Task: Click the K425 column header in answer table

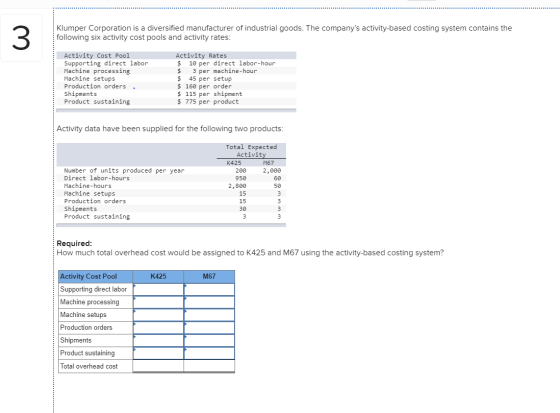Action: pyautogui.click(x=158, y=277)
